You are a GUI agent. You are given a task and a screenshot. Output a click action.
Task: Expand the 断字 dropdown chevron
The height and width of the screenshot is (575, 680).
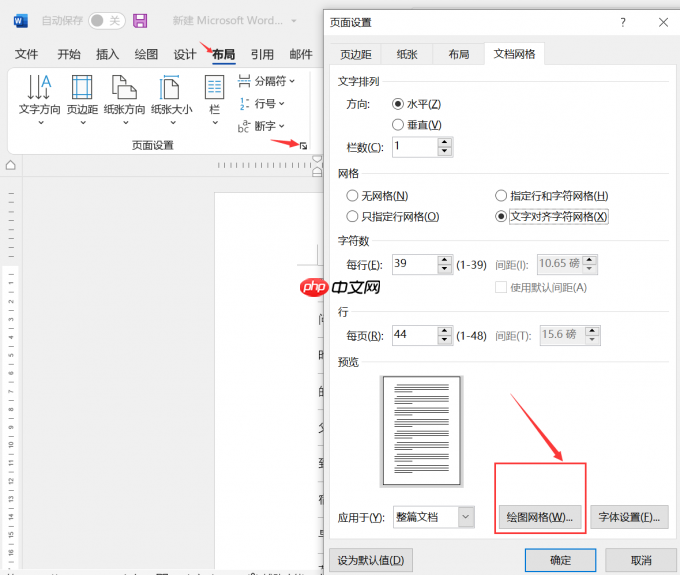pyautogui.click(x=281, y=126)
